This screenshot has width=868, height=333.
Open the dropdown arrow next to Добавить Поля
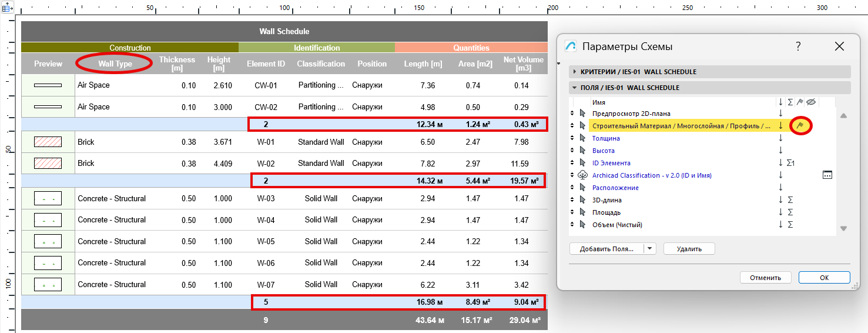(649, 249)
